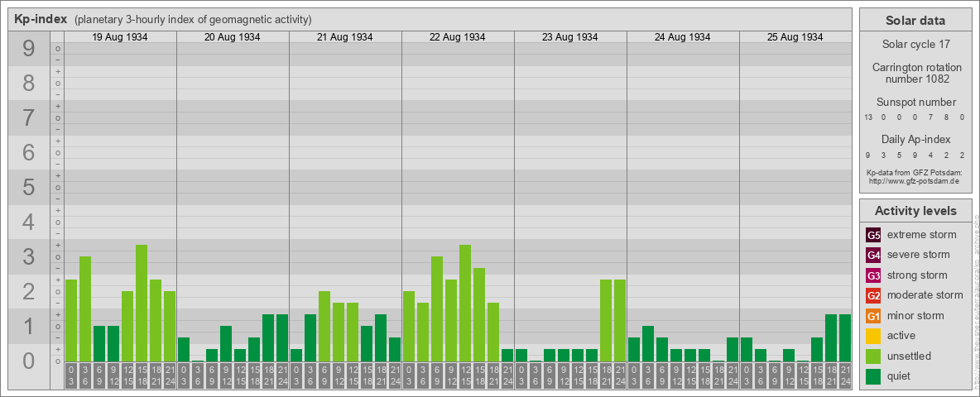Viewport: 980px width, 397px height.
Task: Click the 'strong storm' legend label
Action: 917,275
